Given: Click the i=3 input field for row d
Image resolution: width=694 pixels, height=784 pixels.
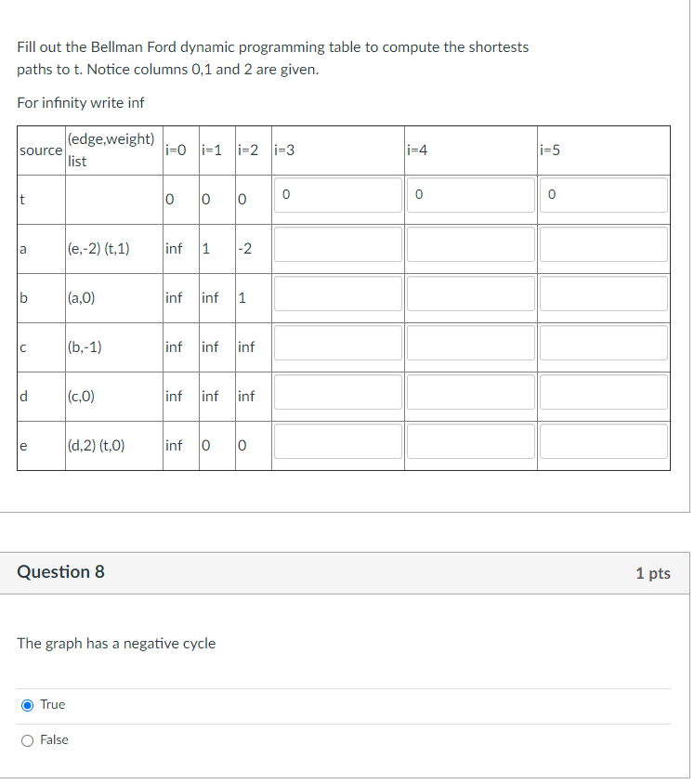Looking at the screenshot, I should click(337, 392).
